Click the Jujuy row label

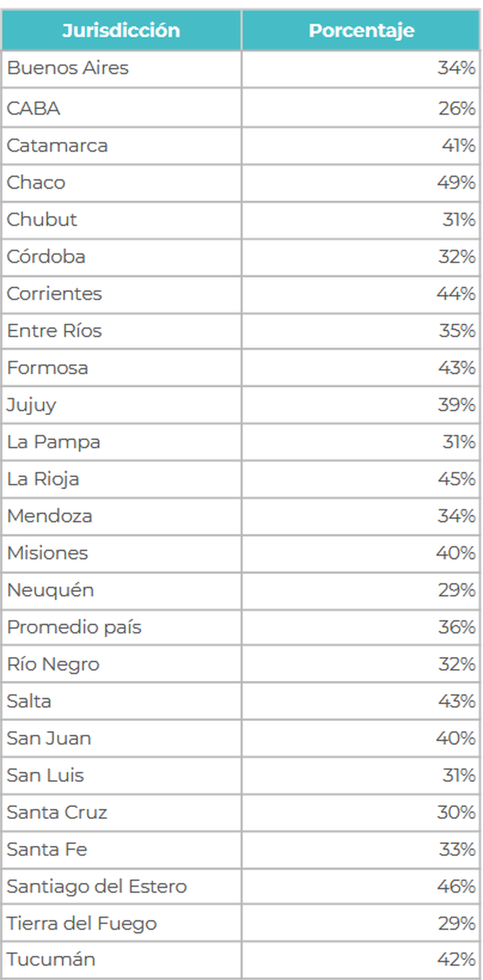31,405
